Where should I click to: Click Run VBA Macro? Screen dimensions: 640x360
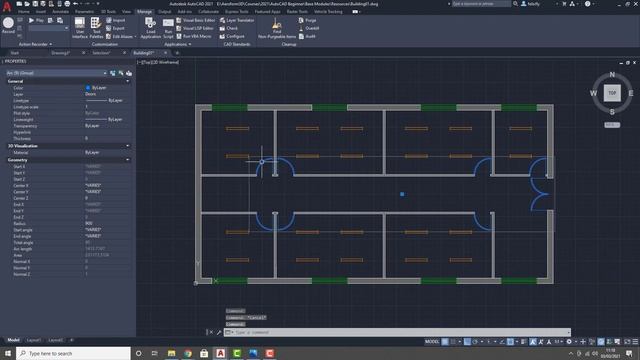pos(194,36)
